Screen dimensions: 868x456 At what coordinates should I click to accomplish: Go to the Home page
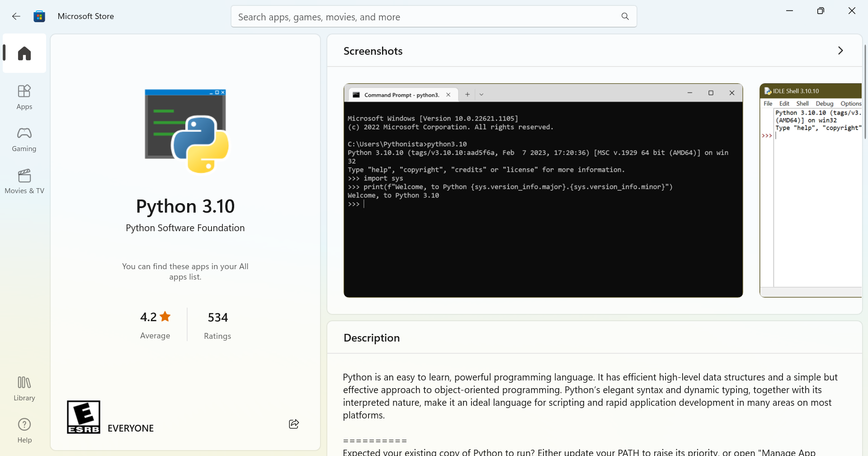tap(24, 53)
